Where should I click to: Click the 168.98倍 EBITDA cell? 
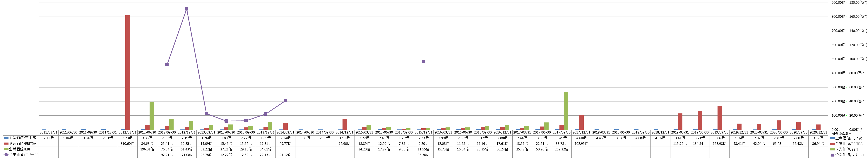tap(720, 144)
